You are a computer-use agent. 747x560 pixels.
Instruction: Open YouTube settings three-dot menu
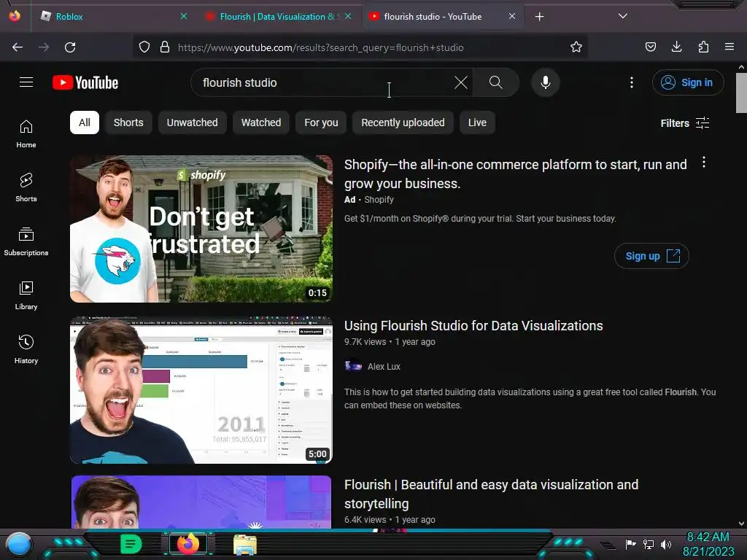point(632,82)
